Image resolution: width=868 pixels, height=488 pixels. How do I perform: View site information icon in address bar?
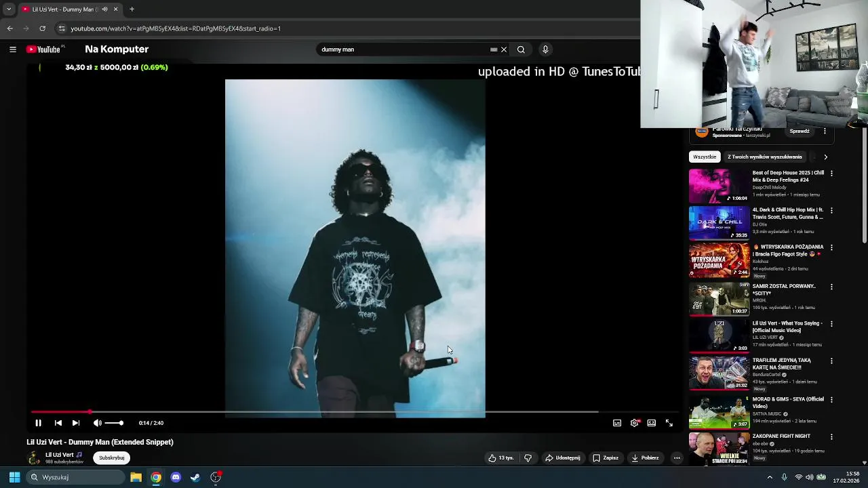pyautogui.click(x=62, y=28)
